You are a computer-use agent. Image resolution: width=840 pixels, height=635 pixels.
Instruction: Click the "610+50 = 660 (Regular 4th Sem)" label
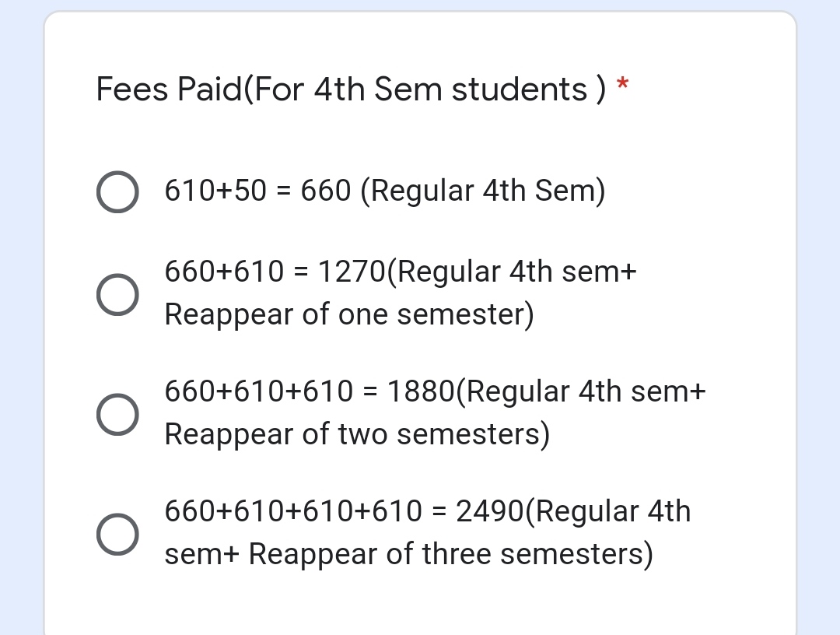coord(384,191)
